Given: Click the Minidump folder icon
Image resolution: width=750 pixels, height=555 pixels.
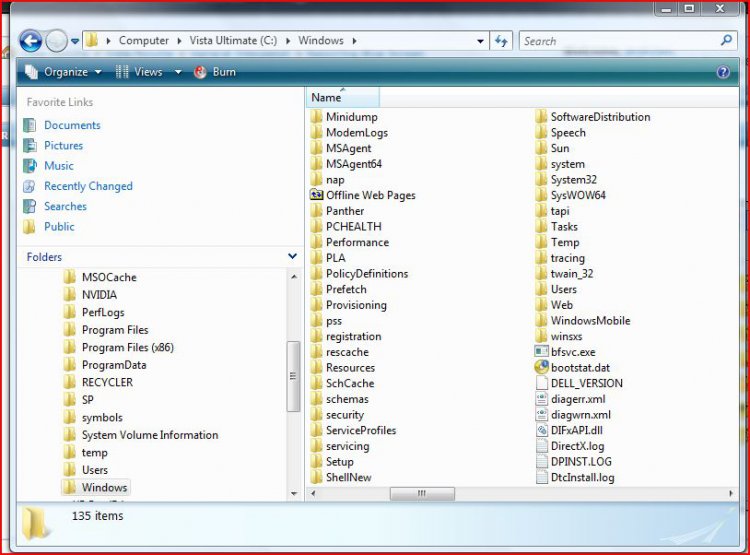Looking at the screenshot, I should (316, 117).
